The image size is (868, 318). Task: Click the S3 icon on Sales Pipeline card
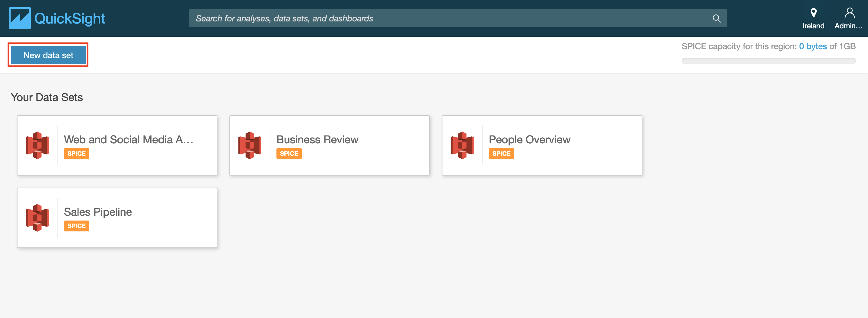point(37,218)
